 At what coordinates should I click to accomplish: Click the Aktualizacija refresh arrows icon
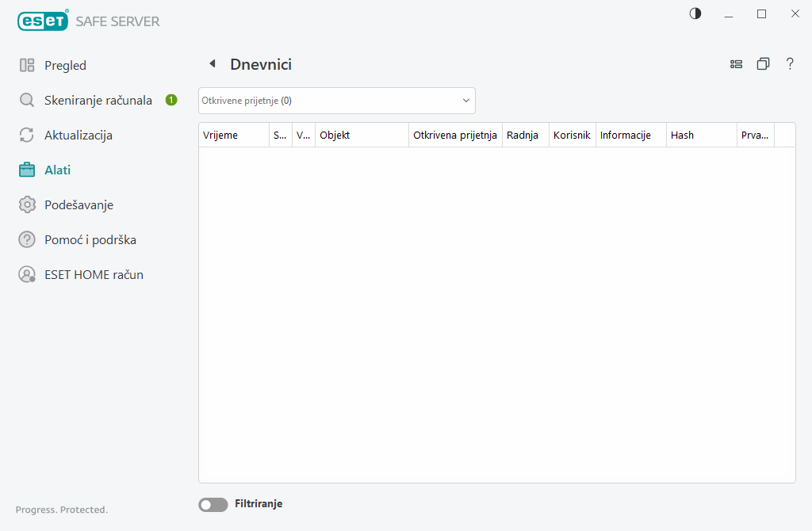[27, 136]
